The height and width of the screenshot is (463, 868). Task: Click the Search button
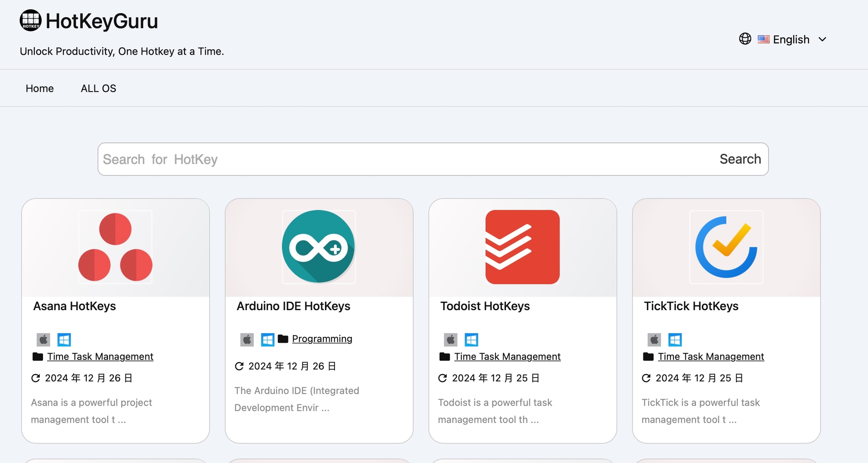tap(740, 159)
